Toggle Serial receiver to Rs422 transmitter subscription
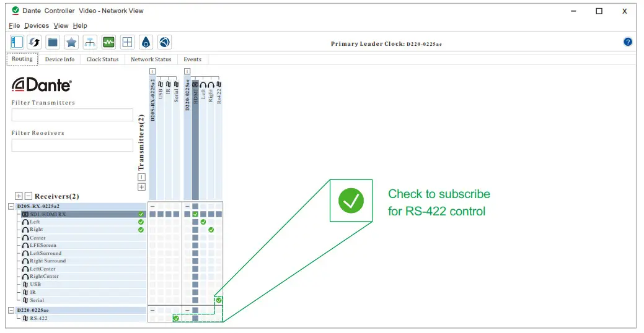The height and width of the screenshot is (333, 644). point(219,300)
